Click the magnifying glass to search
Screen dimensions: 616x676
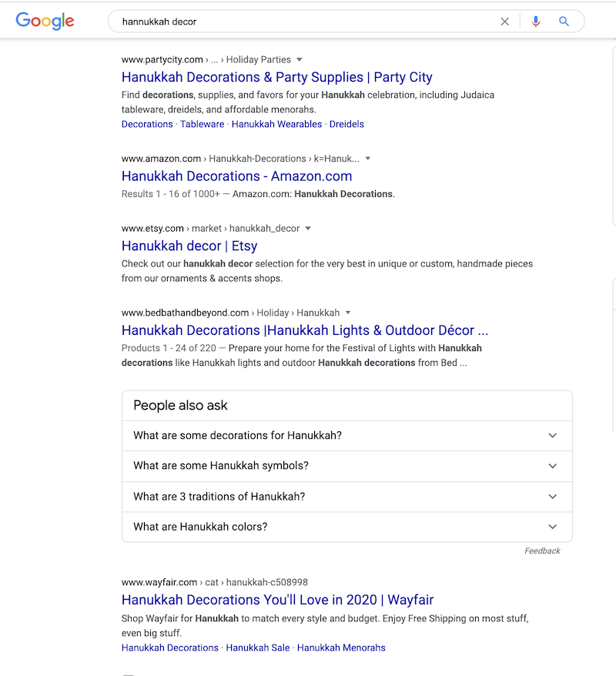click(564, 22)
